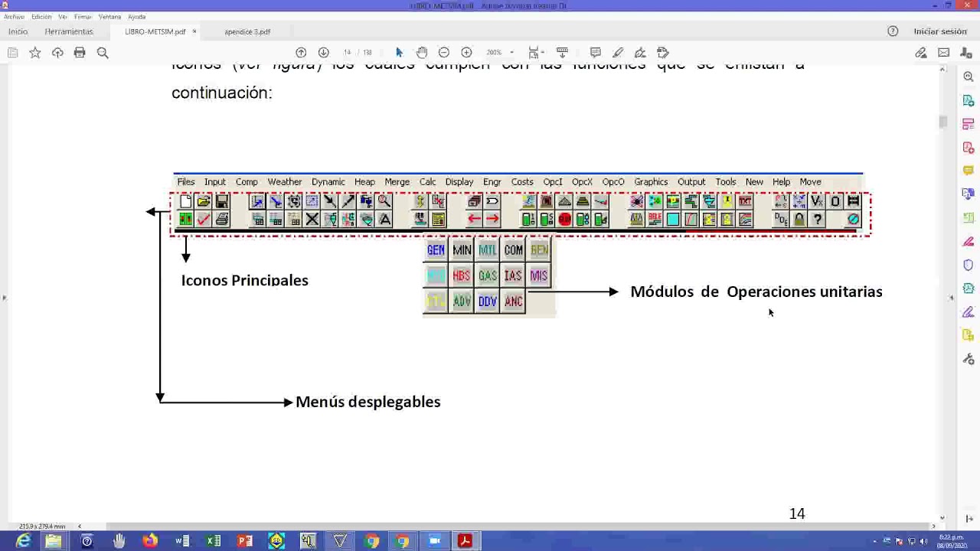Click the scrolling mode toolbar icon
Viewport: 980px width, 551px height.
pyautogui.click(x=562, y=52)
